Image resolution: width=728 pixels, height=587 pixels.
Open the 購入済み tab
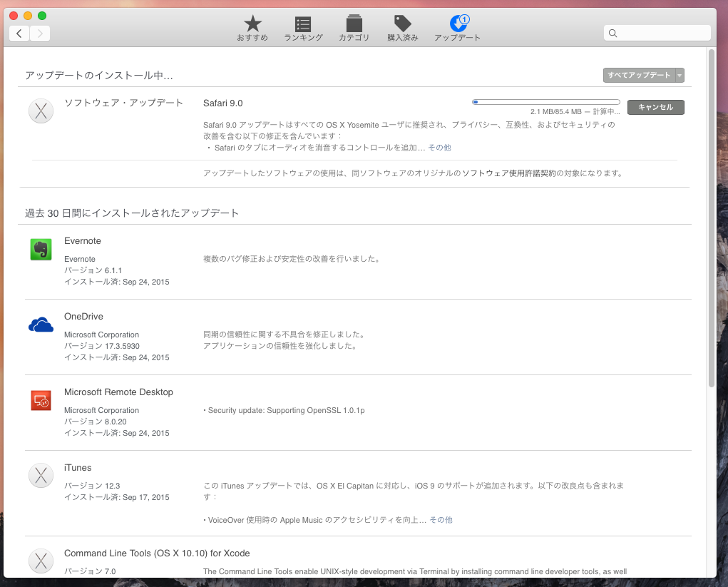403,29
